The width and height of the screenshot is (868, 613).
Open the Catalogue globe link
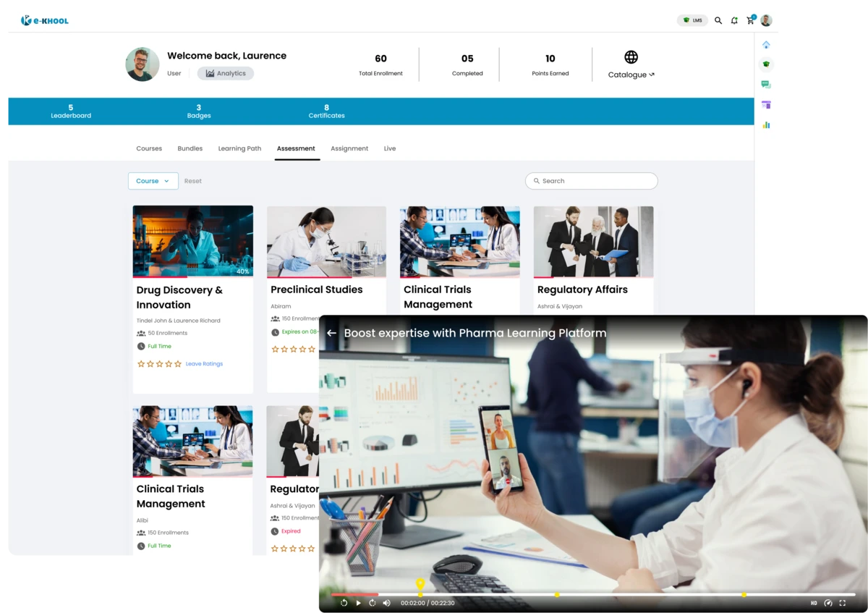click(631, 64)
